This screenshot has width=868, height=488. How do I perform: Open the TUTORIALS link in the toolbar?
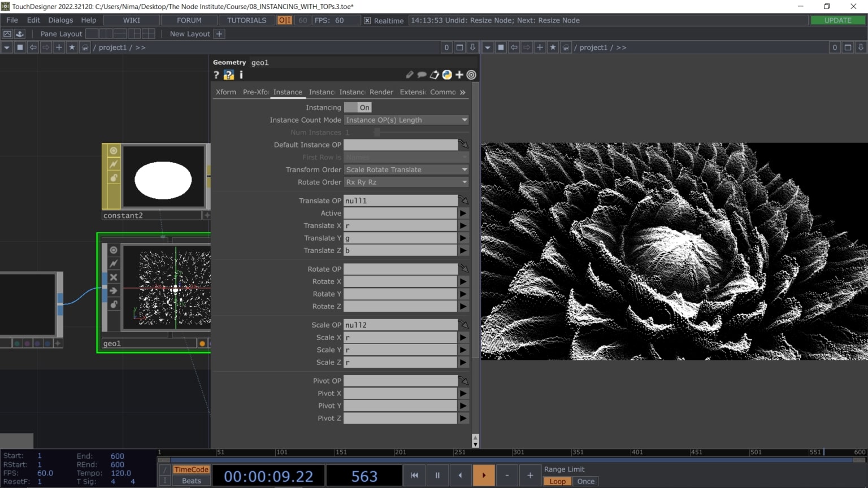[x=246, y=20]
